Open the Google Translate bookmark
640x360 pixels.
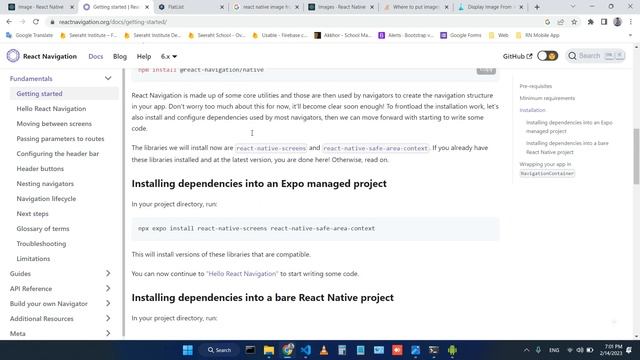point(29,36)
